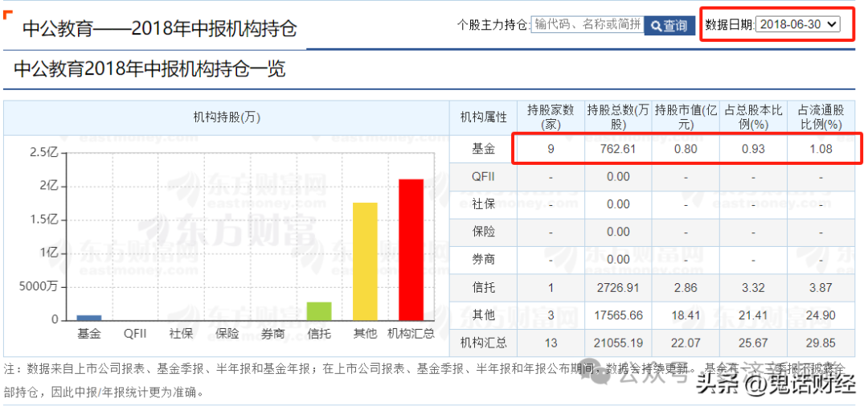
Task: Click the 占总股本比例(%) column header
Action: 753,117
